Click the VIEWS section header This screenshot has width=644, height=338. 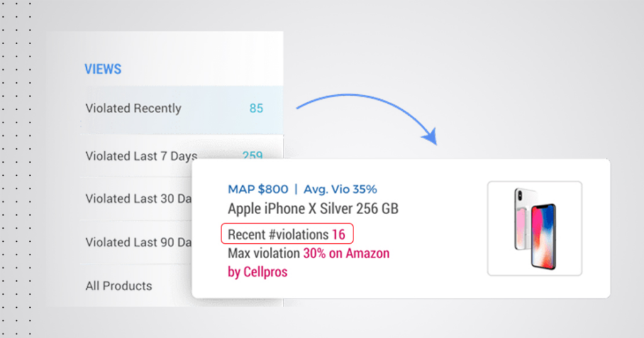[103, 69]
